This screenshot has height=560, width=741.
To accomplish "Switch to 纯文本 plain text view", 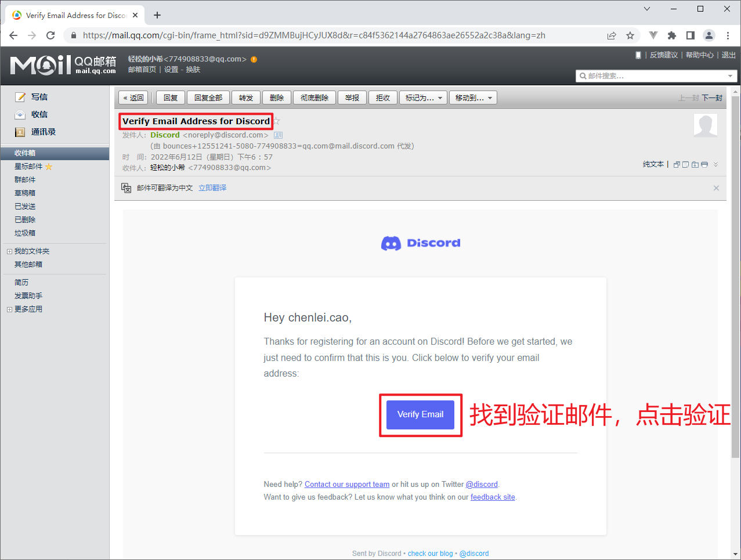I will [x=653, y=165].
